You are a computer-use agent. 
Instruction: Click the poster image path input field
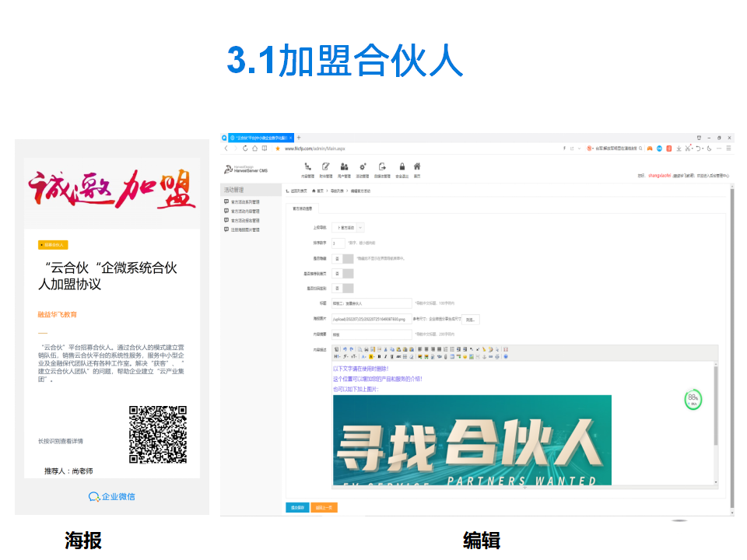[372, 319]
